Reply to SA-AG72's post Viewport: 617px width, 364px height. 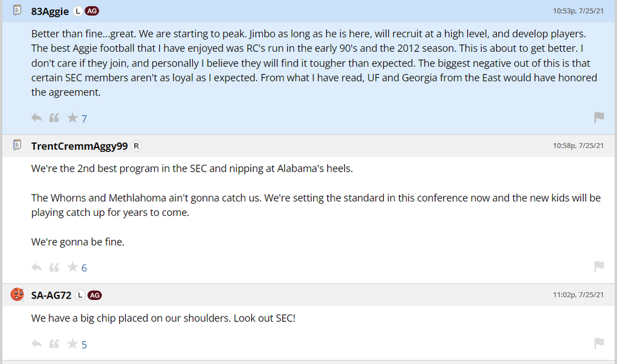click(36, 344)
